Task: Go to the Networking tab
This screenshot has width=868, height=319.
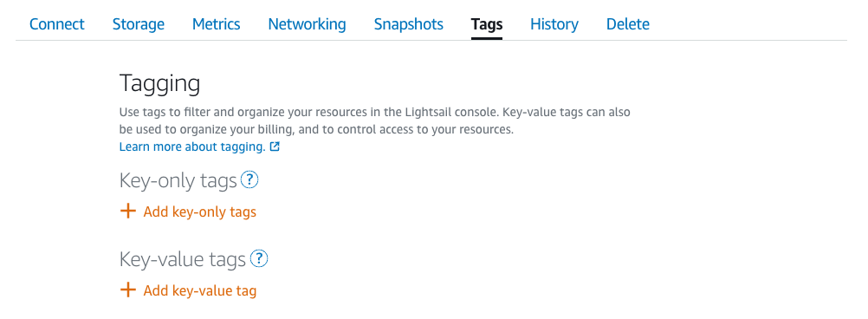Action: (x=308, y=24)
